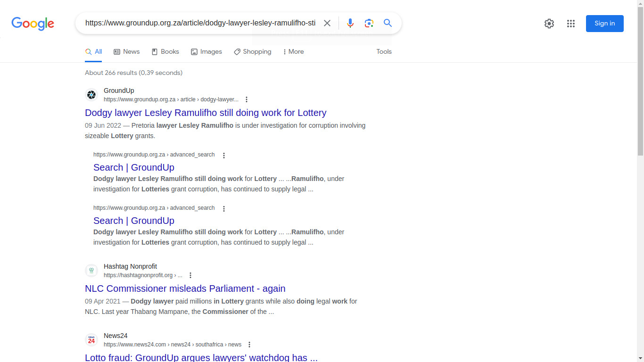Image resolution: width=644 pixels, height=362 pixels.
Task: Open options for GroundUp top result
Action: (246, 99)
